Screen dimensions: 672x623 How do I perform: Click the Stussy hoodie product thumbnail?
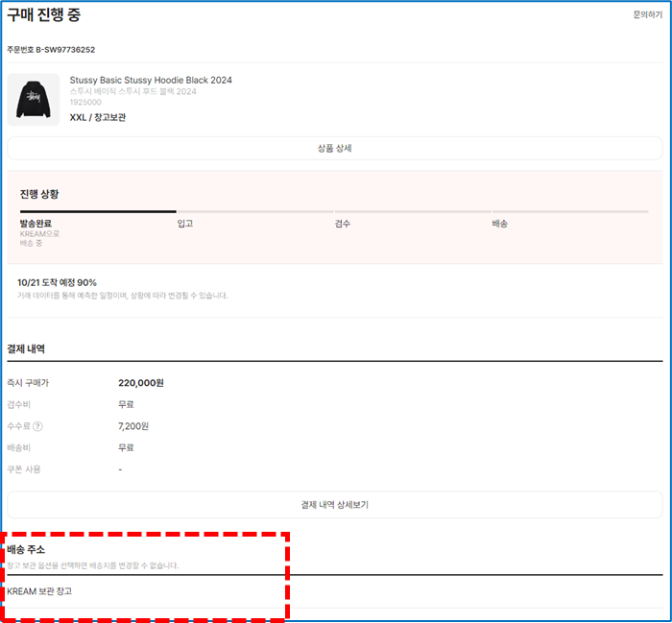(34, 100)
